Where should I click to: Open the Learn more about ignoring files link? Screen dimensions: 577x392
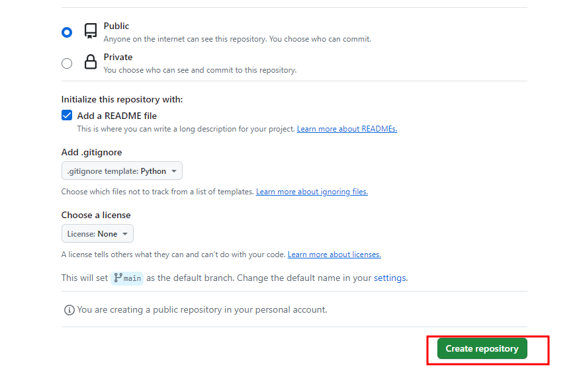pyautogui.click(x=312, y=192)
